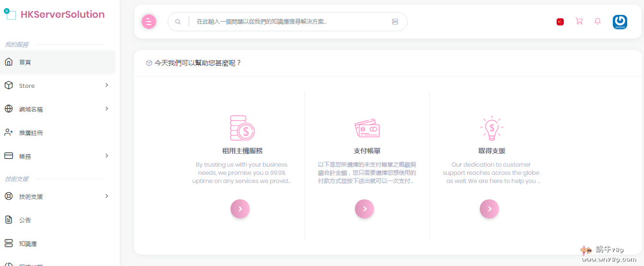The height and width of the screenshot is (266, 644).
Task: Click the magnifier search icon
Action: click(x=178, y=22)
